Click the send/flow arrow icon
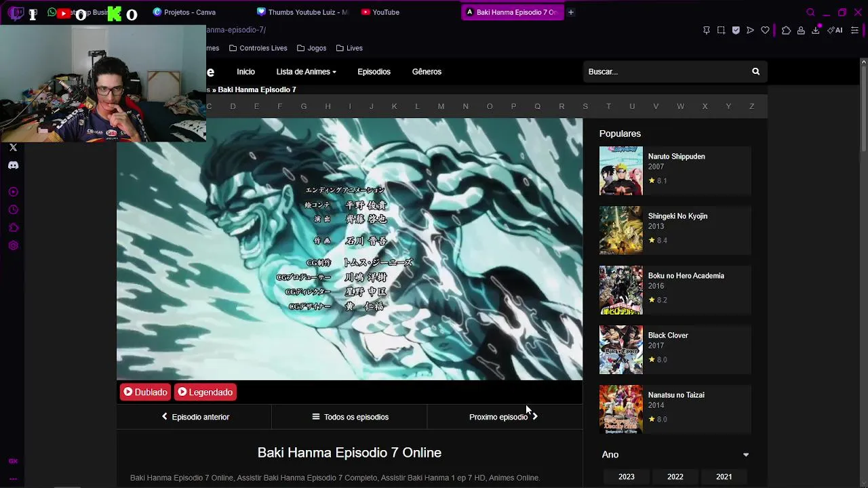The image size is (868, 488). click(x=750, y=30)
